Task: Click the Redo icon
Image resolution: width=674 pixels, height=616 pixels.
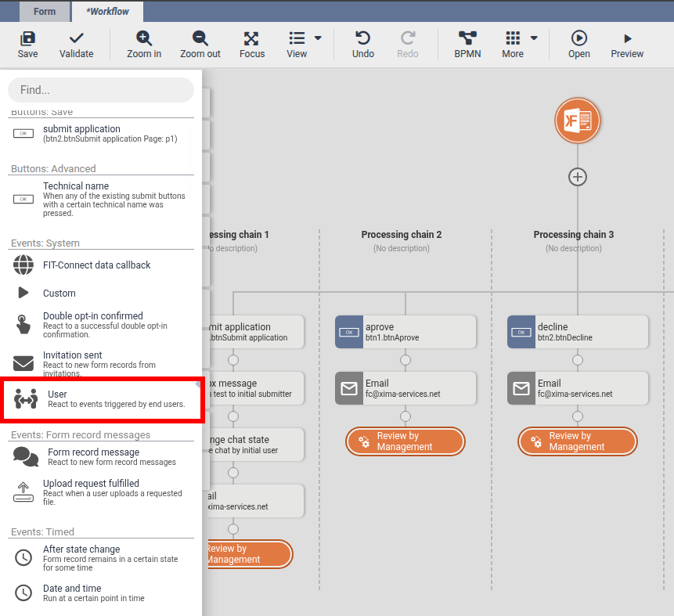Action: 408,38
